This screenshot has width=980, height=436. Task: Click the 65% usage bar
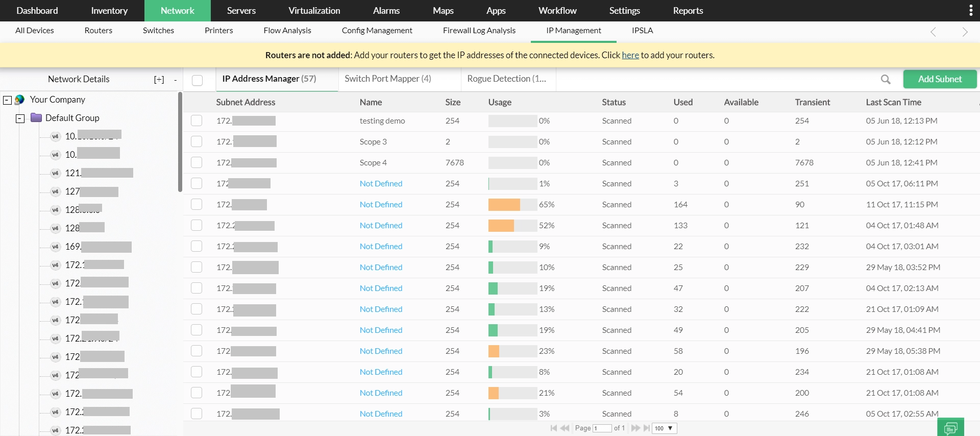(x=512, y=205)
